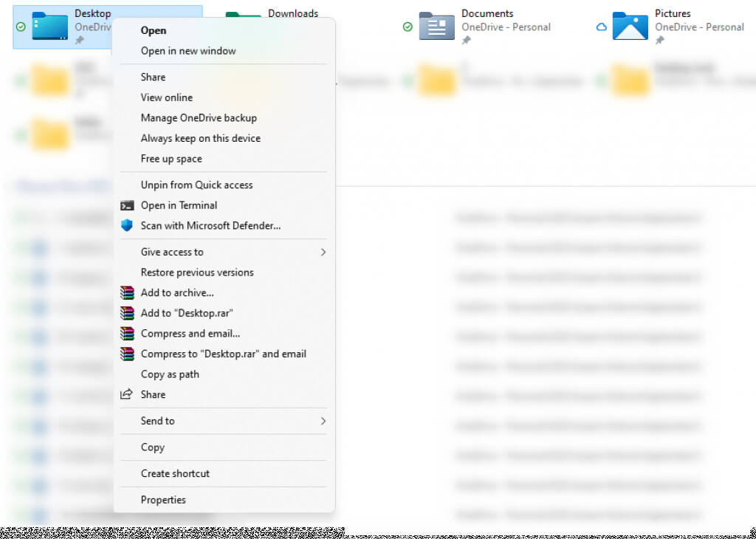Click Pictures cloud status icon

[x=601, y=27]
